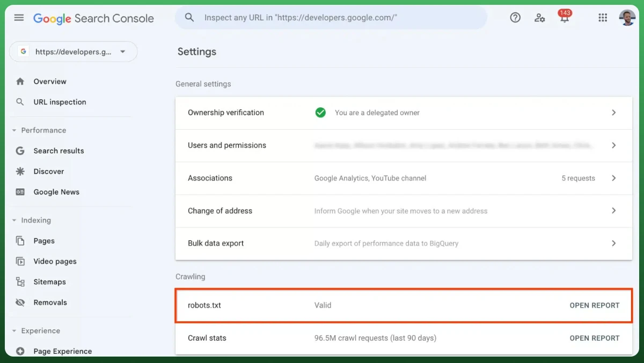Collapse the Experience section
This screenshot has height=363, width=644.
pyautogui.click(x=14, y=331)
